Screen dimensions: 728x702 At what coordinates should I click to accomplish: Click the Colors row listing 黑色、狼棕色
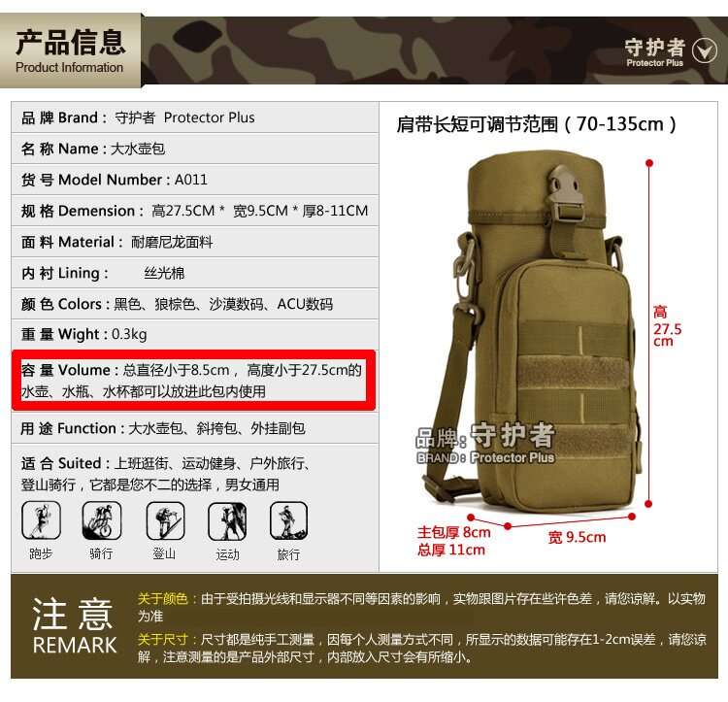(x=195, y=304)
